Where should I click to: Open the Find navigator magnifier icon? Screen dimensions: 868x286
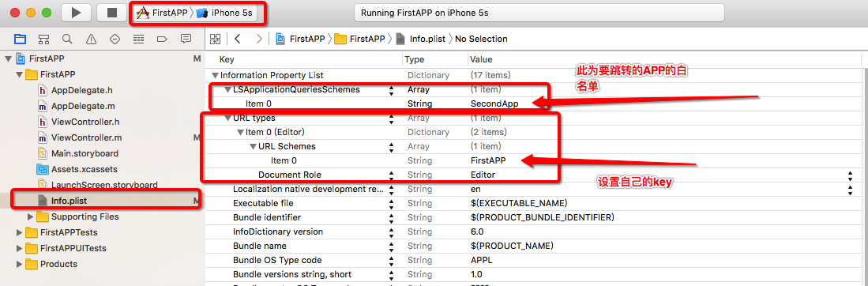(x=67, y=39)
